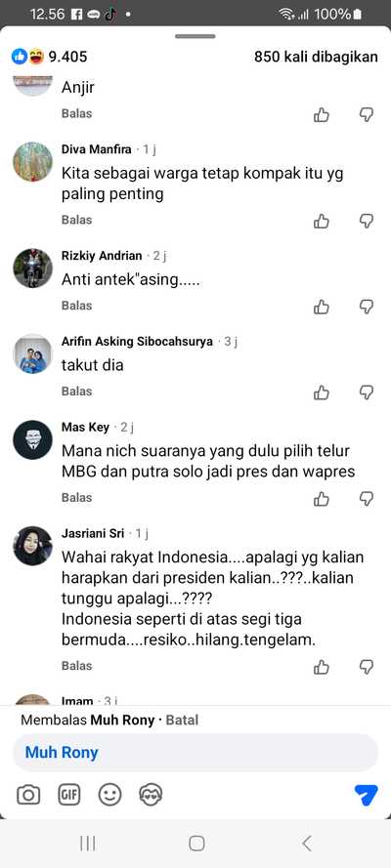Open Android recent apps button
Image resolution: width=391 pixels, height=868 pixels.
[88, 843]
